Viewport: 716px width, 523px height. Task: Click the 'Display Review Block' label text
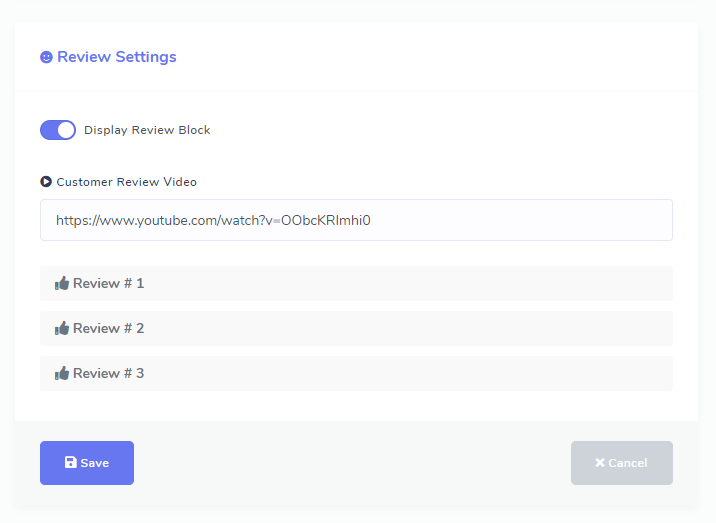tap(147, 130)
